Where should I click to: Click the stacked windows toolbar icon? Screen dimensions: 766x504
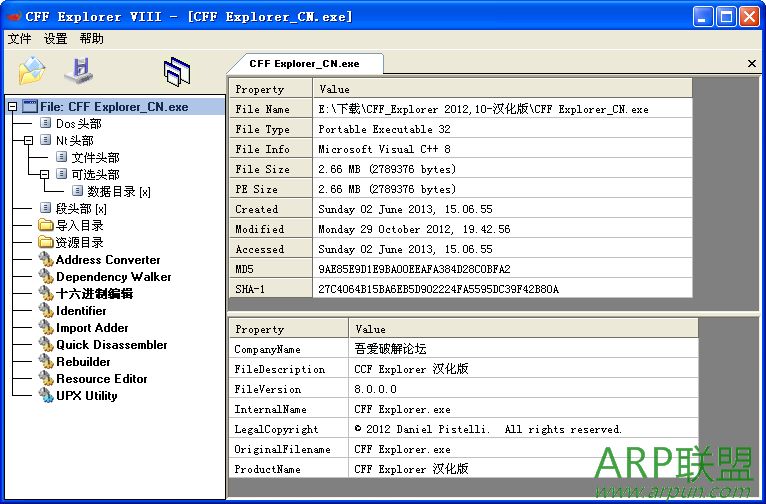[x=176, y=72]
